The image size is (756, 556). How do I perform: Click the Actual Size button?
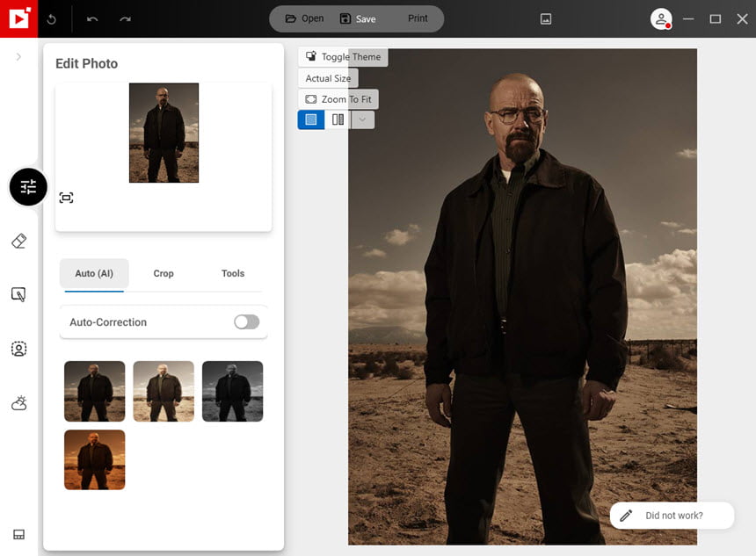coord(328,78)
